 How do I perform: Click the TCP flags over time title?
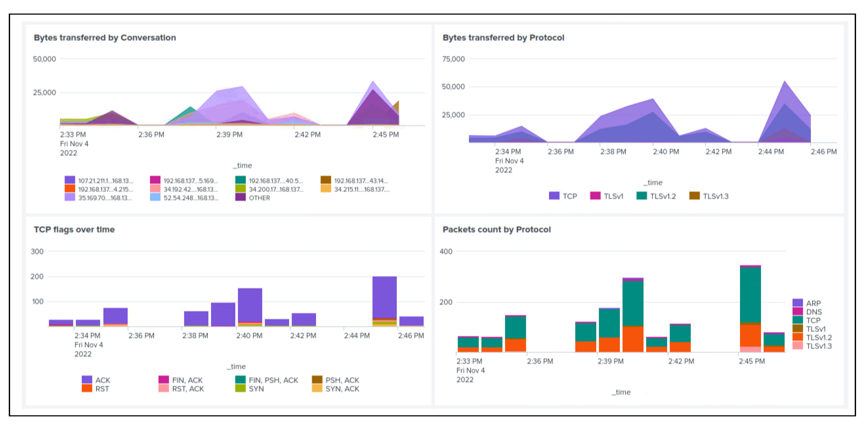tap(74, 229)
